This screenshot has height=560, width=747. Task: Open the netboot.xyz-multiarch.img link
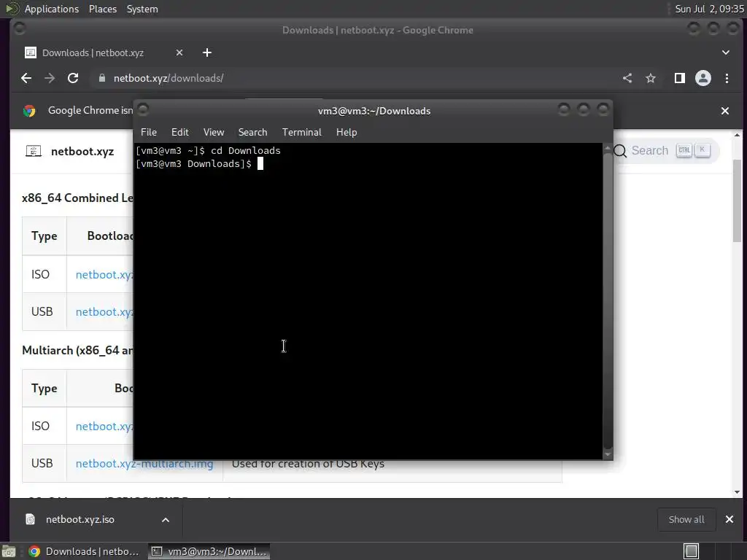pos(144,463)
